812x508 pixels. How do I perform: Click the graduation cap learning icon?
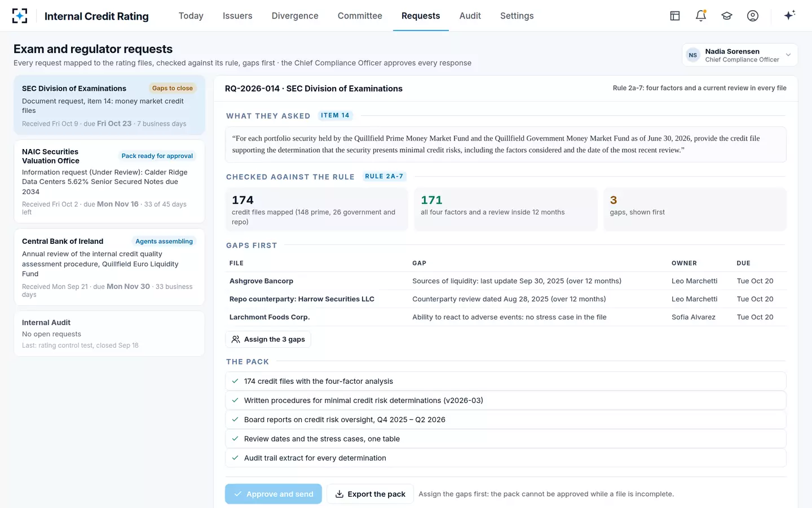click(x=727, y=16)
